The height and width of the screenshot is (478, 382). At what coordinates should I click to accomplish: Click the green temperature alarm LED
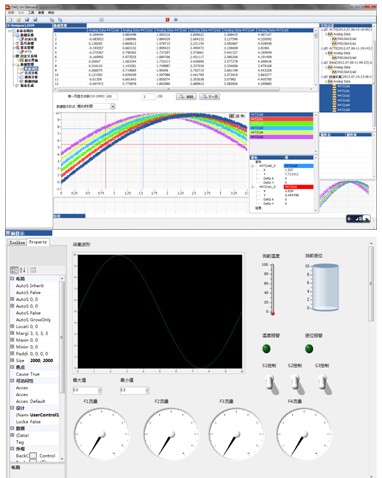[267, 349]
